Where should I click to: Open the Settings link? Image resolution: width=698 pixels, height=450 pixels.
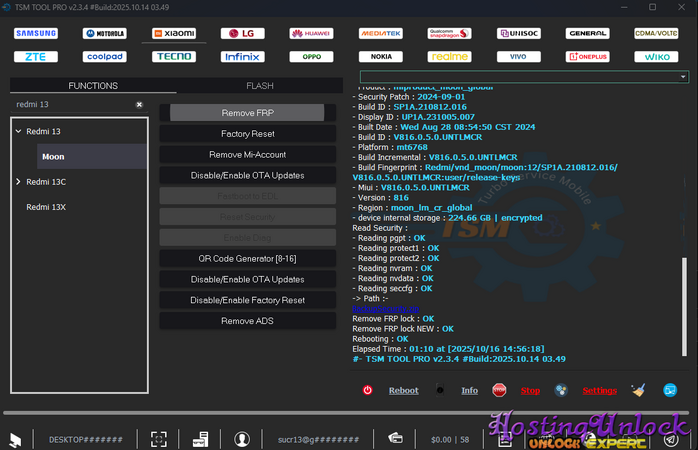click(599, 391)
